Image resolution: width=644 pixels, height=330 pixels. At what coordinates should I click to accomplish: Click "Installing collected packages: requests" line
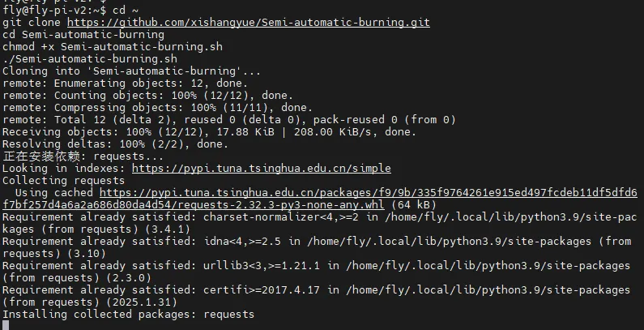[x=128, y=314]
